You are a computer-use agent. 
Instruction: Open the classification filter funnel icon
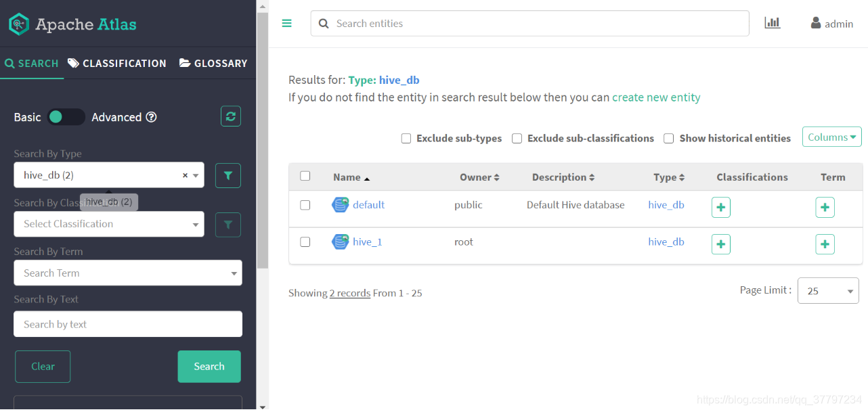coord(228,225)
